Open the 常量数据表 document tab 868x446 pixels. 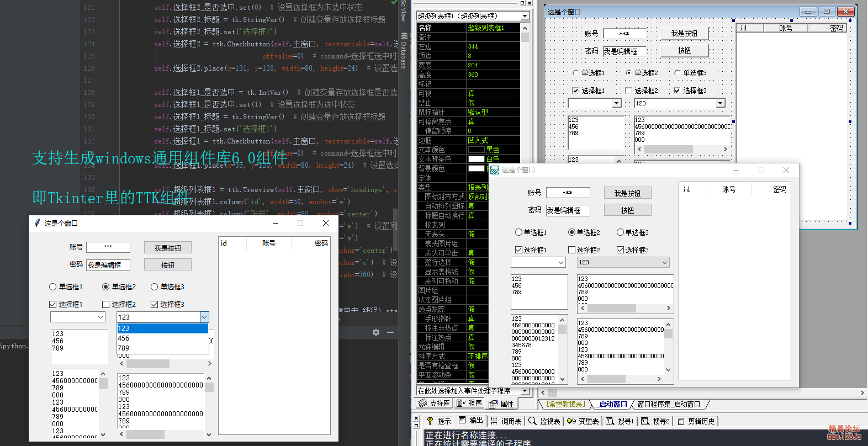click(x=565, y=404)
